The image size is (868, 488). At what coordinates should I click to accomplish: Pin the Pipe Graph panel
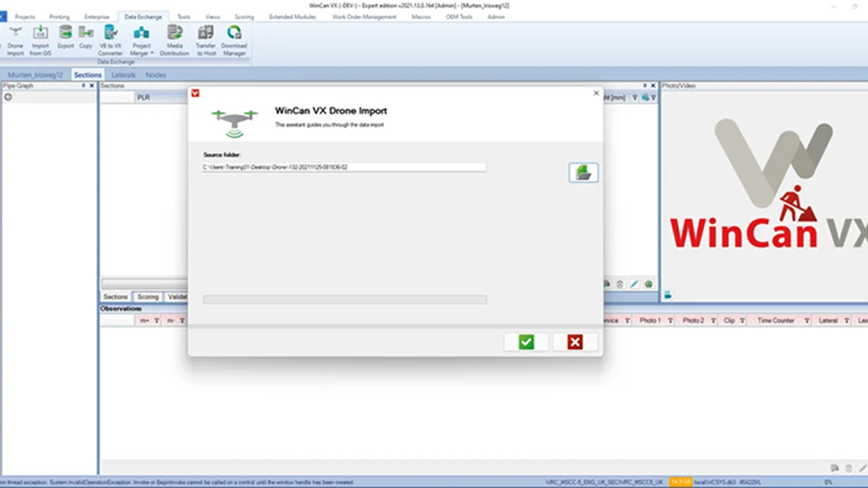[83, 86]
